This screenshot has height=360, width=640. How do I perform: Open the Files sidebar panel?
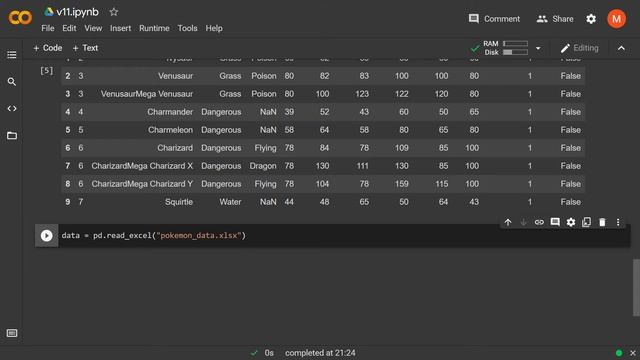[x=12, y=136]
